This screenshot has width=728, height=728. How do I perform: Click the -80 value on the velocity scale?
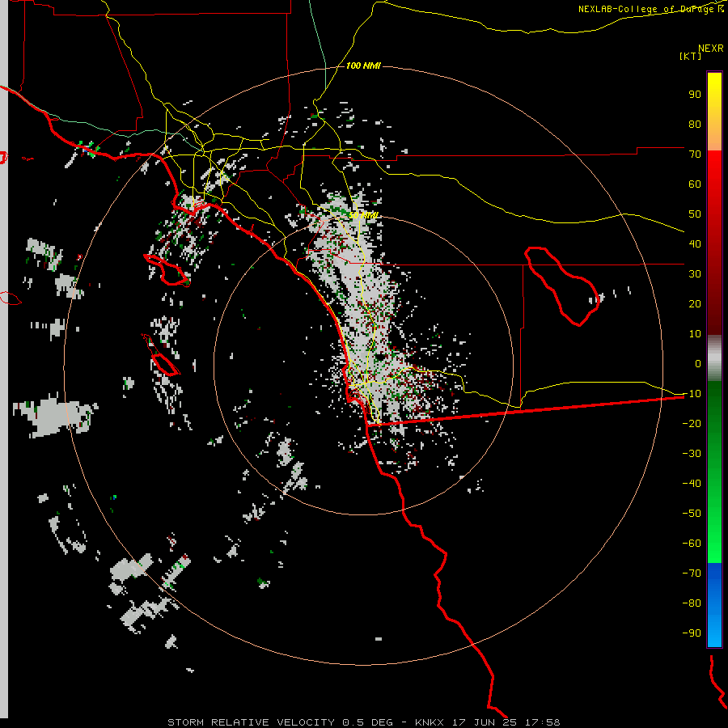tap(692, 603)
